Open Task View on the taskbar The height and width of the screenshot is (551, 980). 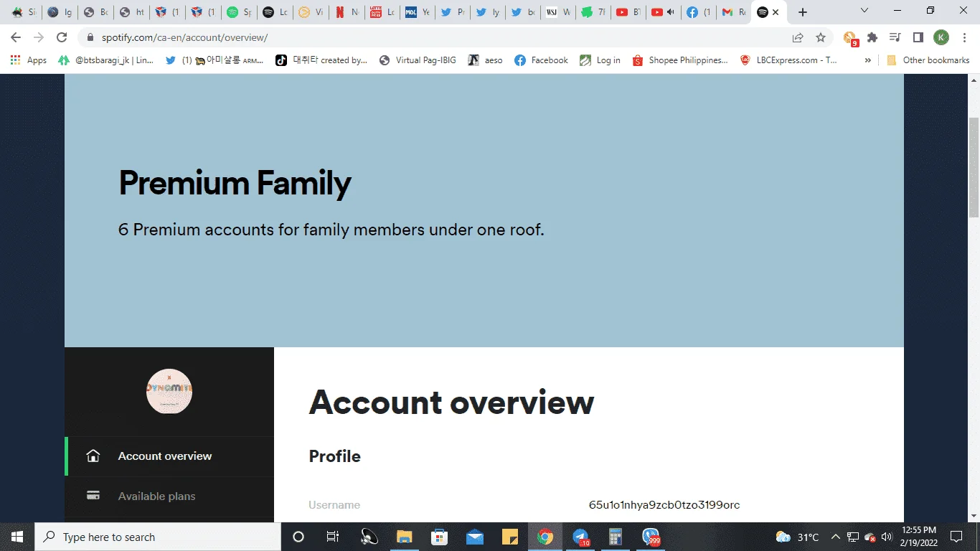click(333, 537)
